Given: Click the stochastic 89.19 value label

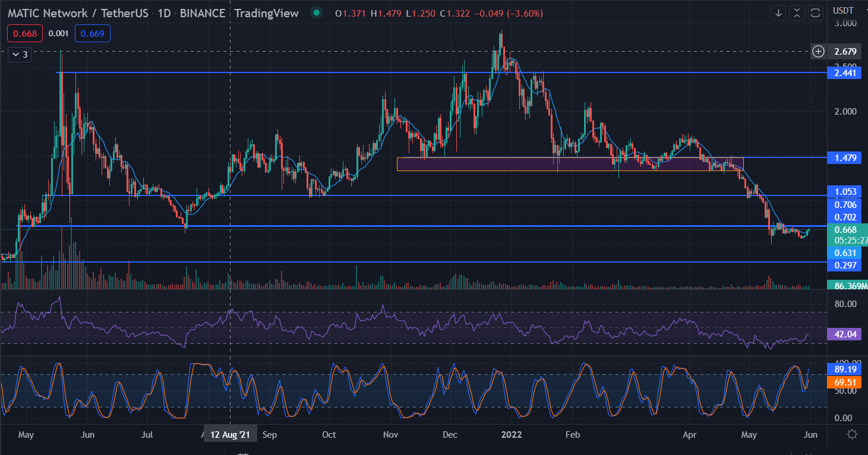Looking at the screenshot, I should coord(844,368).
